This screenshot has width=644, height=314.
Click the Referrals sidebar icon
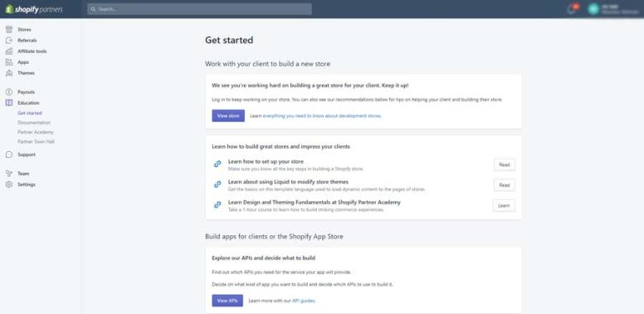(x=9, y=40)
